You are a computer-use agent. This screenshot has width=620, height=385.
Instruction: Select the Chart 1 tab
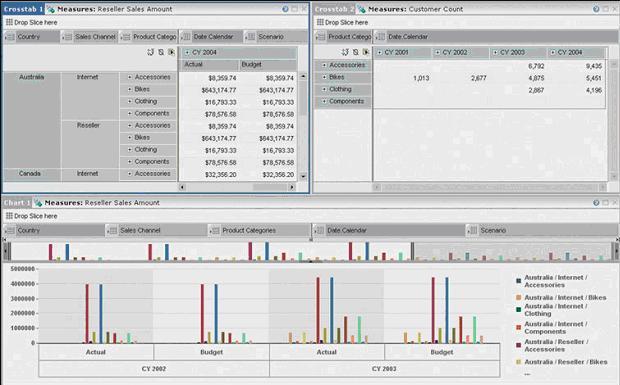[17, 203]
